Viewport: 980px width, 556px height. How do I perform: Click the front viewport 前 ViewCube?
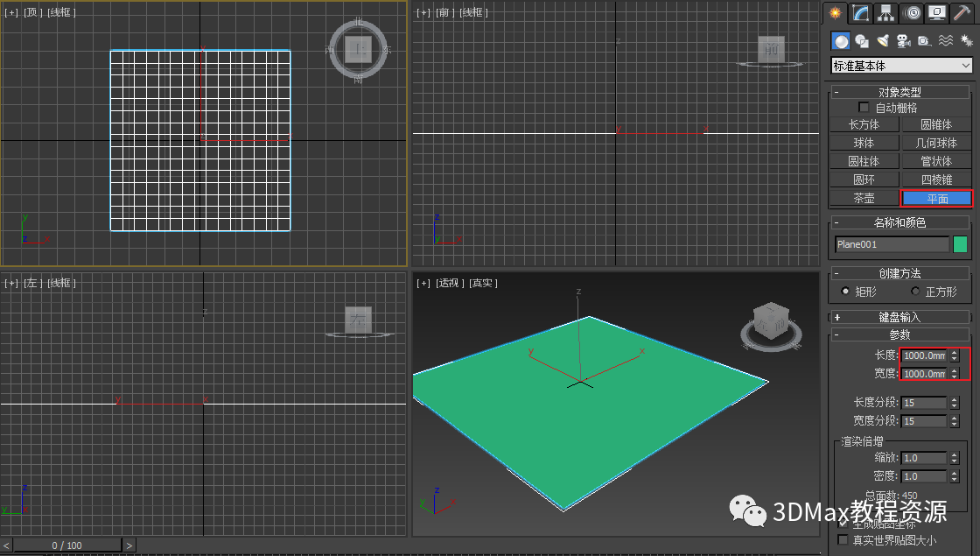click(x=771, y=49)
